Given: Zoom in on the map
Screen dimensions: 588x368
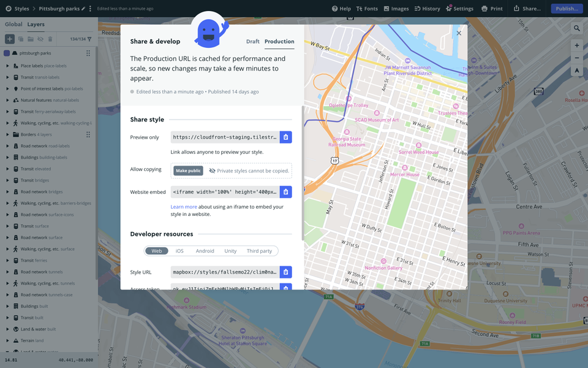Looking at the screenshot, I should click(x=577, y=45).
